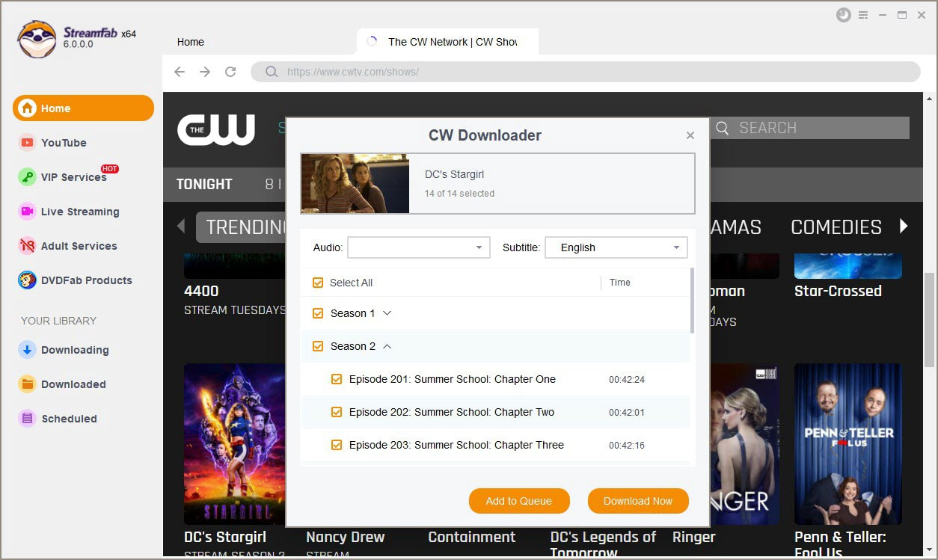The height and width of the screenshot is (560, 938).
Task: Open the Star-Crossed show link
Action: pos(838,291)
